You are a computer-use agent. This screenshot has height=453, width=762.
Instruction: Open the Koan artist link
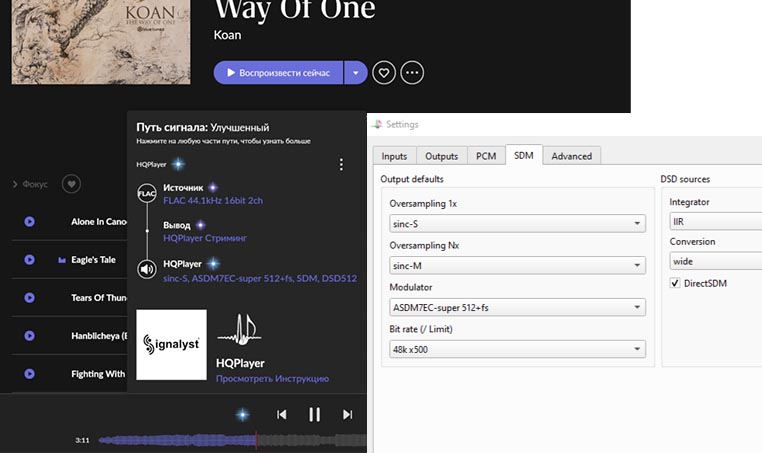click(227, 35)
